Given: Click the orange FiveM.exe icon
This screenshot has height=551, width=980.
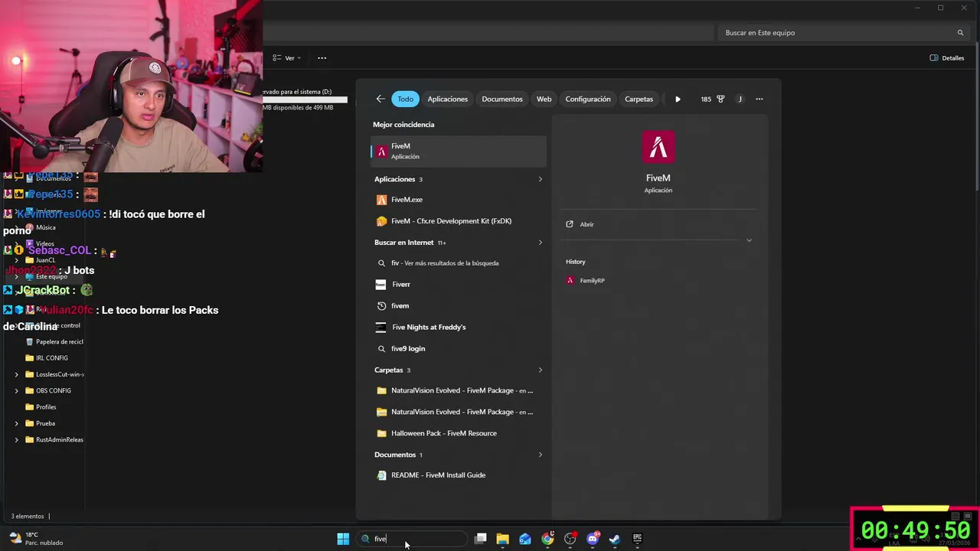Looking at the screenshot, I should [x=381, y=200].
